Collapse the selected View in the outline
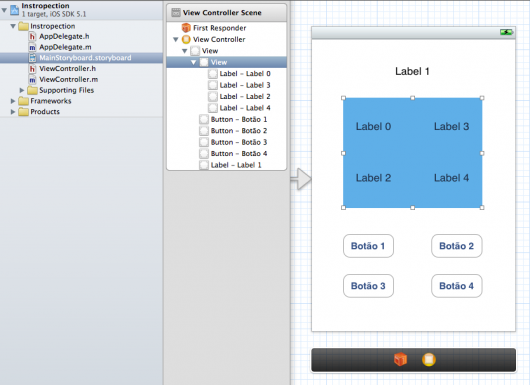 click(193, 62)
